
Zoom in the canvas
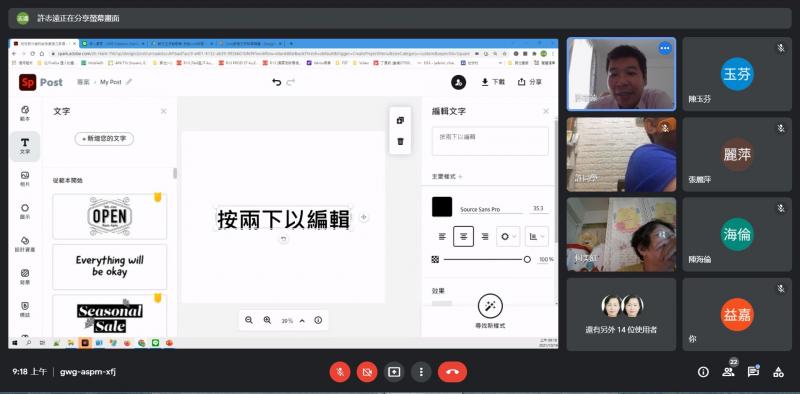point(267,321)
